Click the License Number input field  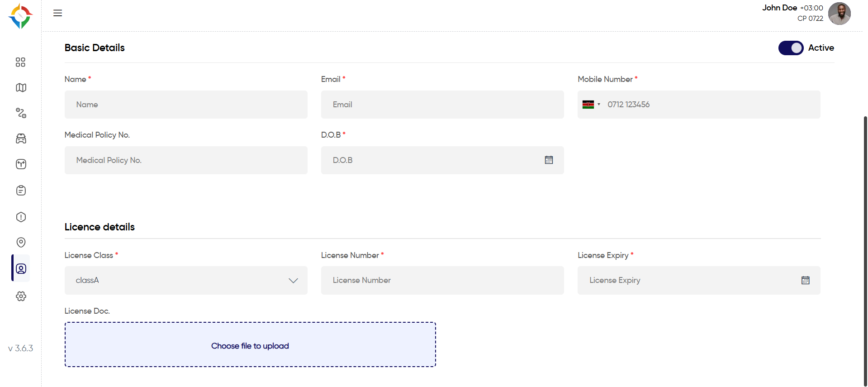[x=442, y=281]
